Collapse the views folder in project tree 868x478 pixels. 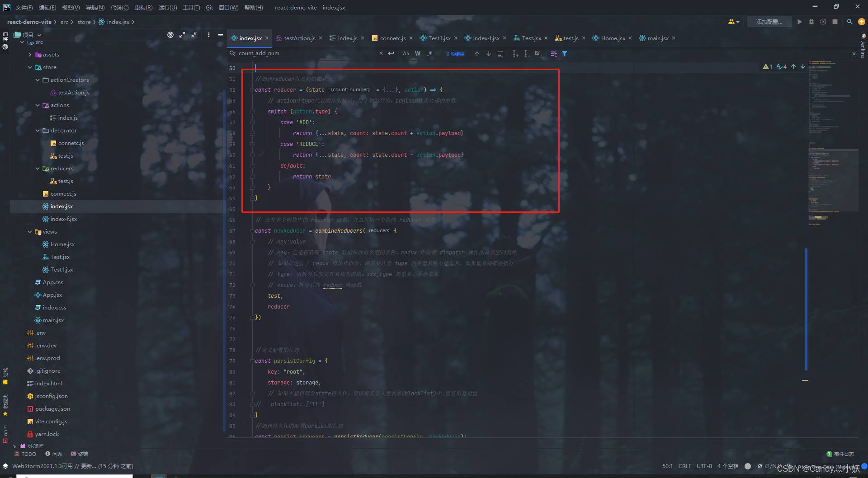click(30, 231)
